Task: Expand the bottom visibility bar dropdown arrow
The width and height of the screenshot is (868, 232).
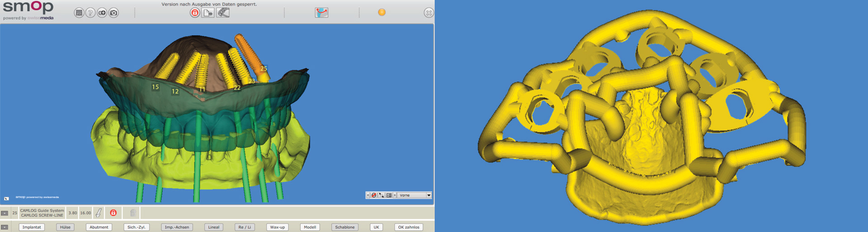Action: tap(5, 227)
